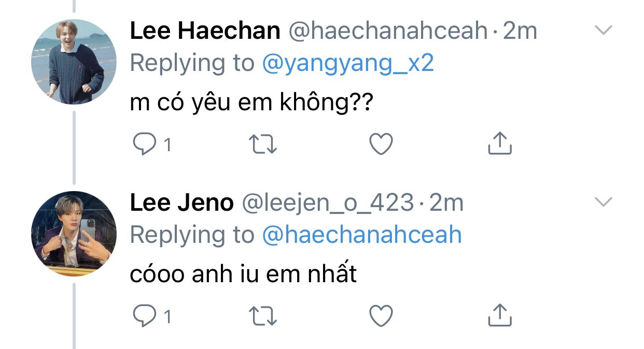The image size is (644, 349).
Task: Click the display name Lee Haechan
Action: click(x=205, y=32)
